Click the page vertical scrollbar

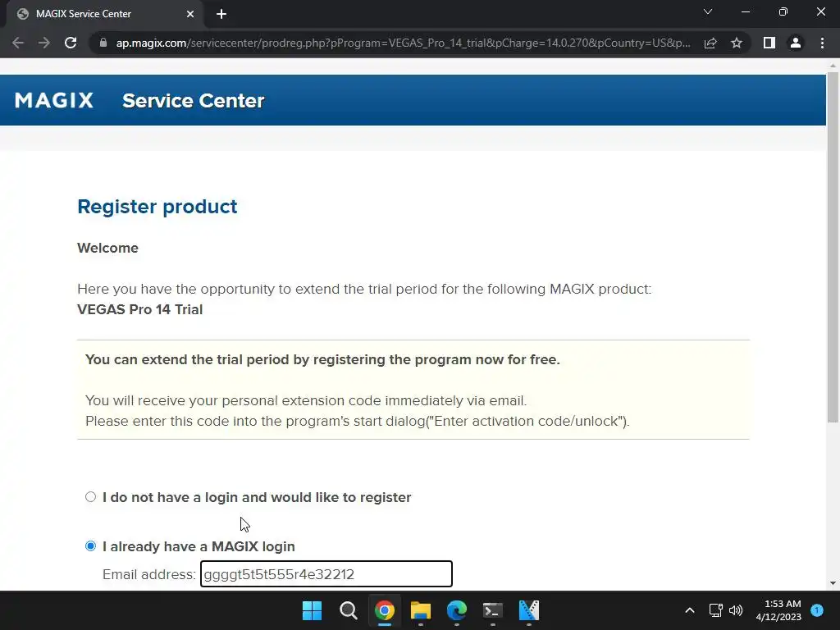[833, 246]
